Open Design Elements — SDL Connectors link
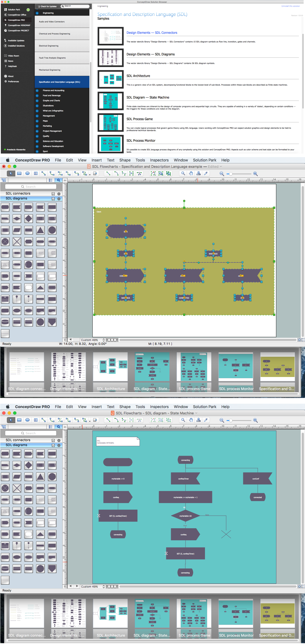305x644 pixels. pyautogui.click(x=152, y=33)
